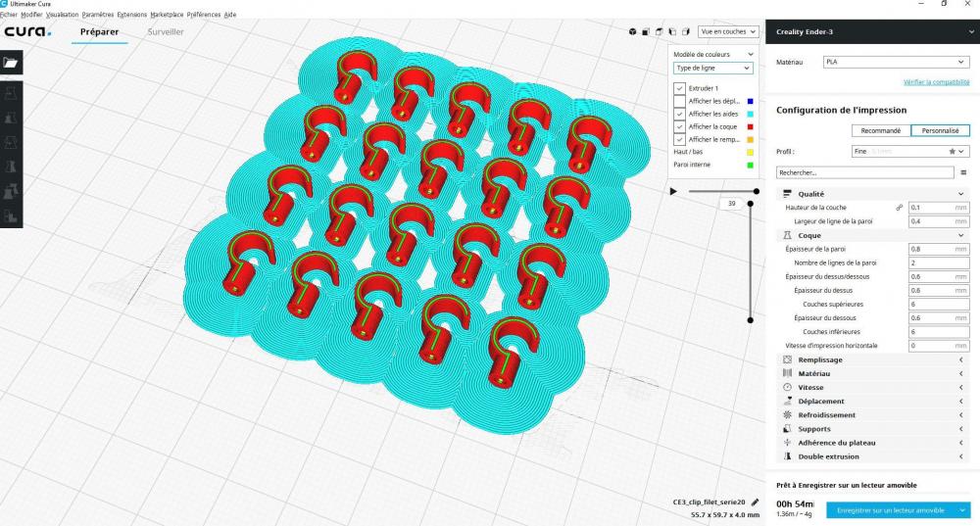Switch camera to left side view icon
The width and height of the screenshot is (980, 526).
tap(672, 32)
